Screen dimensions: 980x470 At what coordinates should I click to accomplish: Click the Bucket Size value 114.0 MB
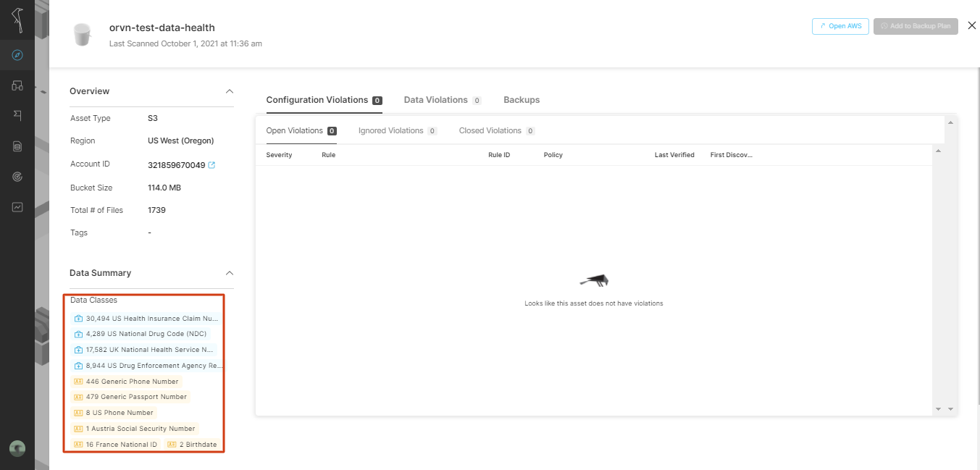(x=164, y=188)
